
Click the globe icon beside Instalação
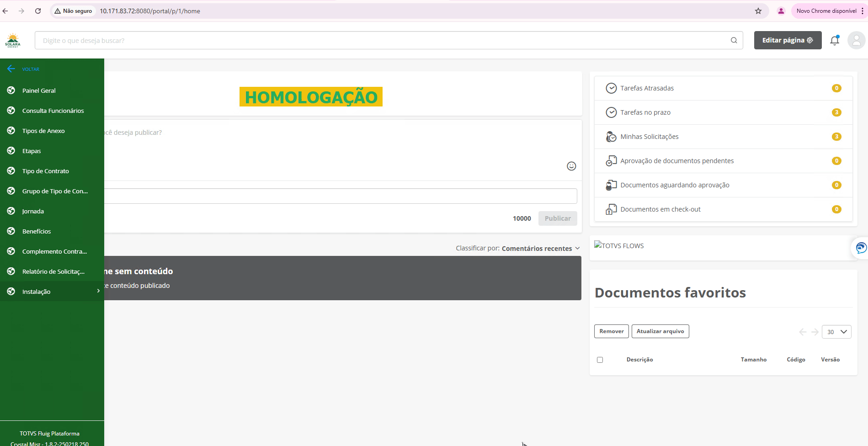tap(11, 292)
